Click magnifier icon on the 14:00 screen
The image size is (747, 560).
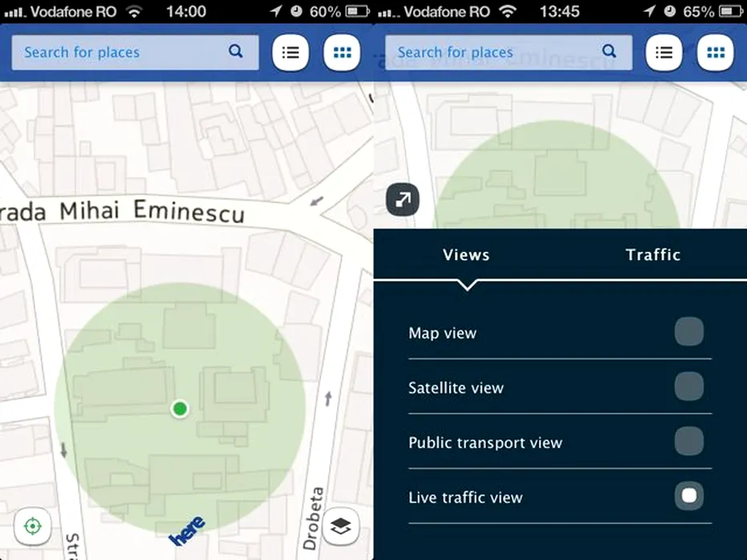click(x=235, y=51)
